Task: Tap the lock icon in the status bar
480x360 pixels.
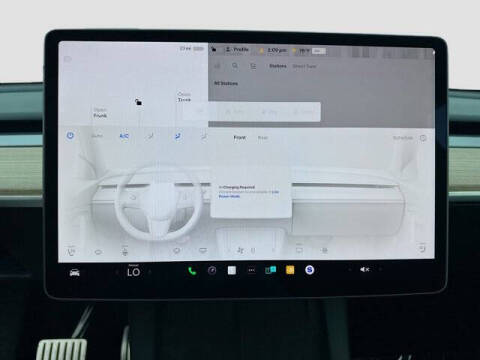Action: tap(213, 50)
